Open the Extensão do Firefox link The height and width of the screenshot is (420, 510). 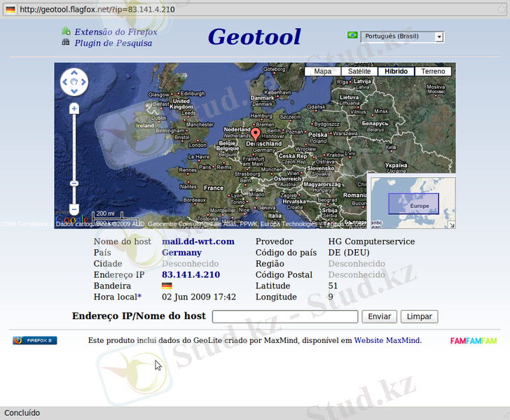(116, 32)
